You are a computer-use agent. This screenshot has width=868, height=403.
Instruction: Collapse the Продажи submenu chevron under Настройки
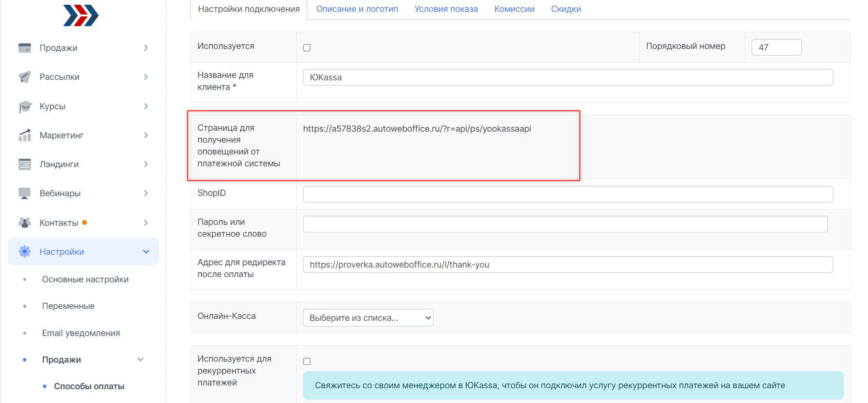141,360
